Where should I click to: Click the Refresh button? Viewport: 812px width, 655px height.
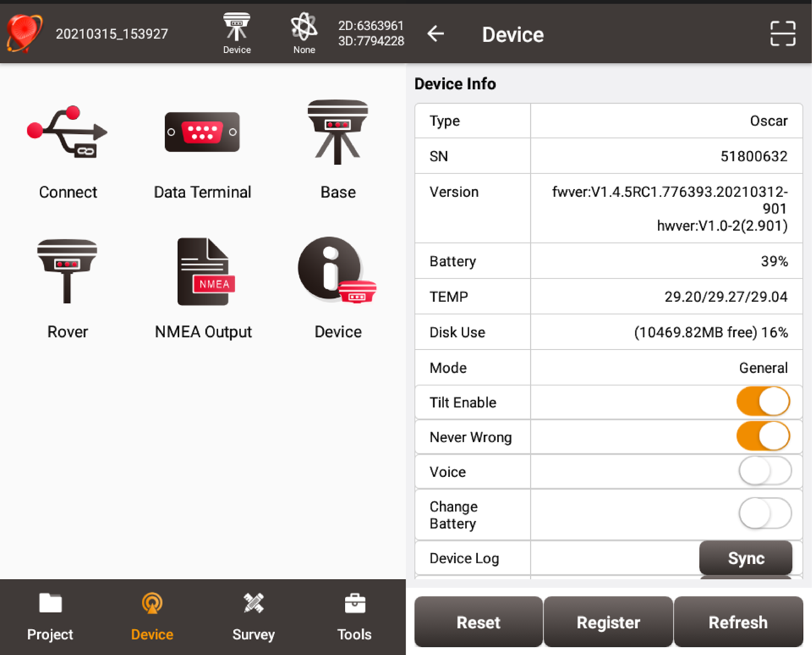coord(738,622)
